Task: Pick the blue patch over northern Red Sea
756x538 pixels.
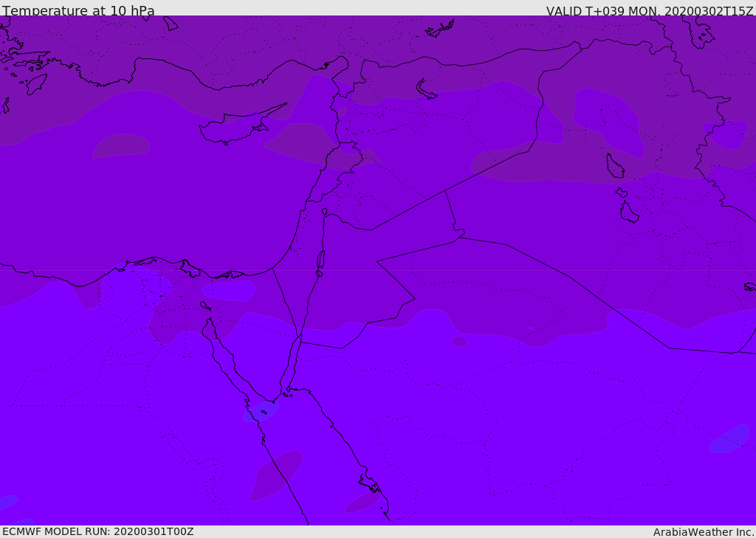Action: tap(260, 412)
